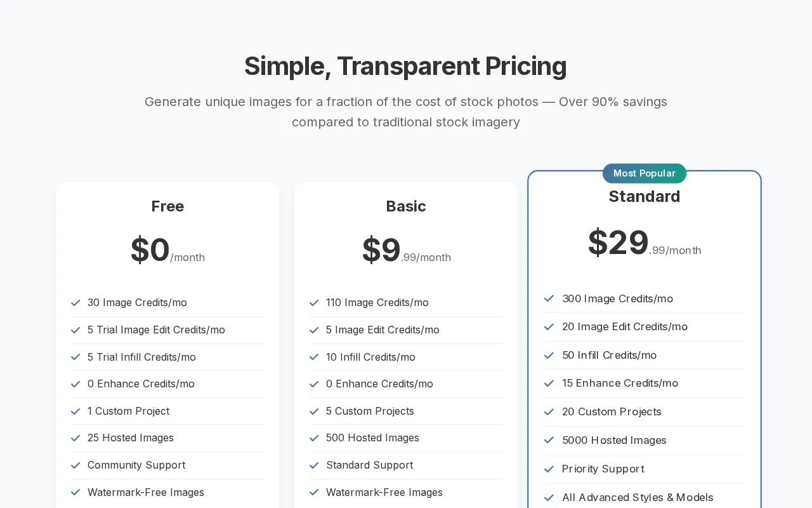The width and height of the screenshot is (812, 508).
Task: Click the Basic plan title
Action: (406, 206)
